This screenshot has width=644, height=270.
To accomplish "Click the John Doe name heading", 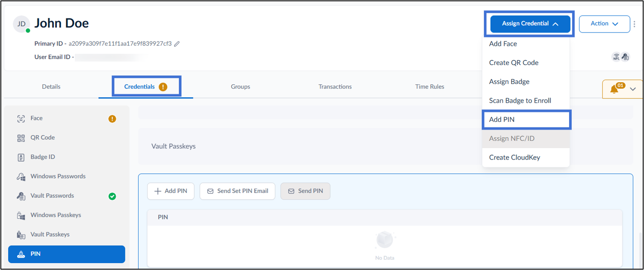I will 62,23.
